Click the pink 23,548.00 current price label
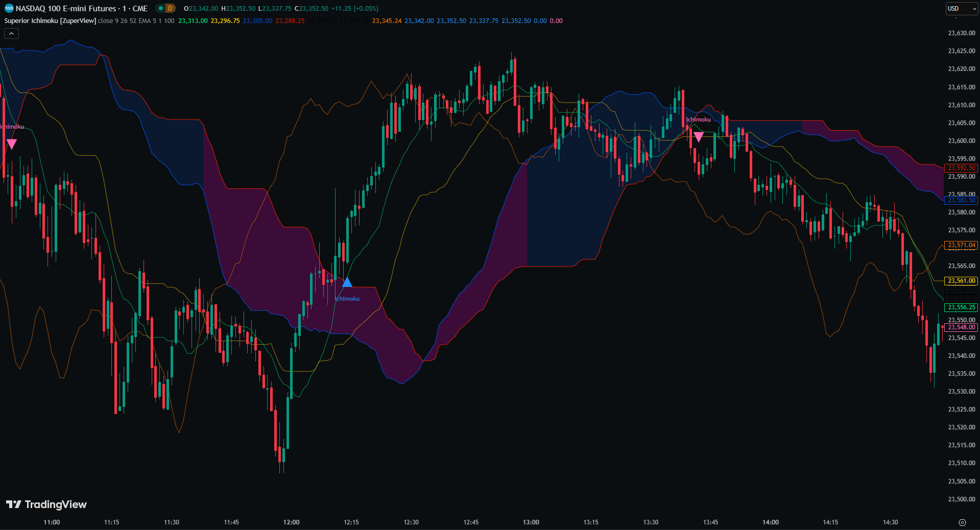This screenshot has height=530, width=980. pos(961,327)
